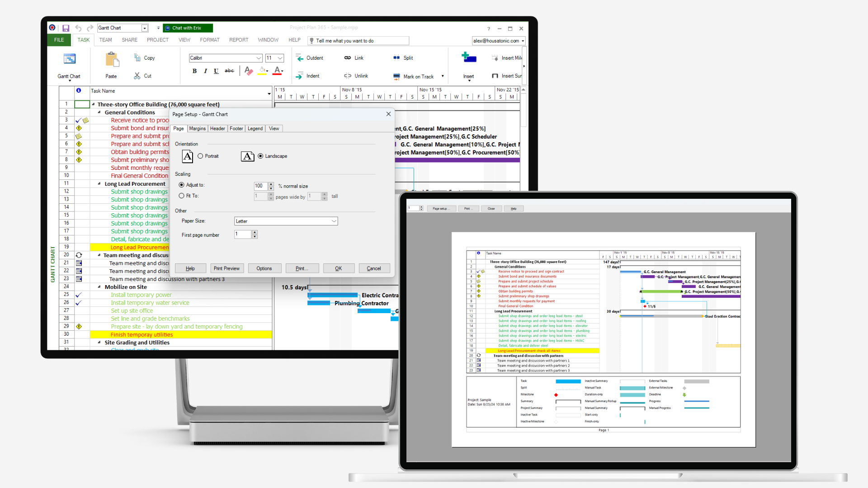The height and width of the screenshot is (488, 868).
Task: Click the Indent icon
Action: (299, 76)
